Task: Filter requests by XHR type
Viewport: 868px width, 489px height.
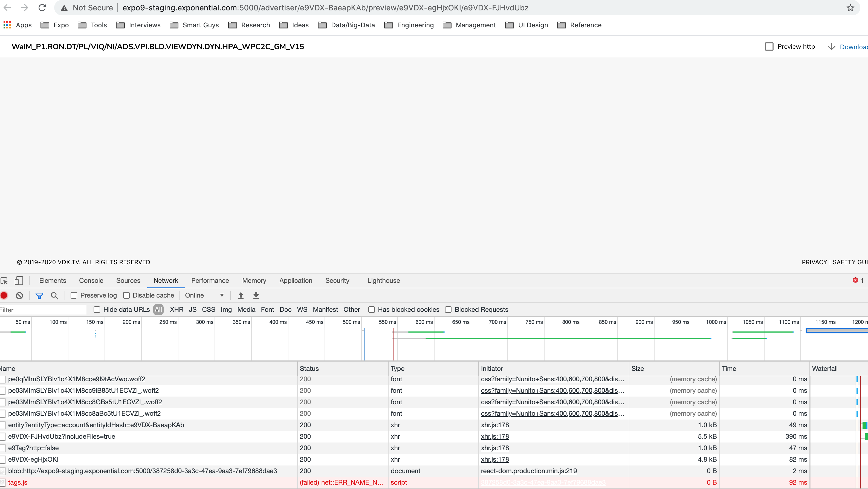Action: click(177, 310)
